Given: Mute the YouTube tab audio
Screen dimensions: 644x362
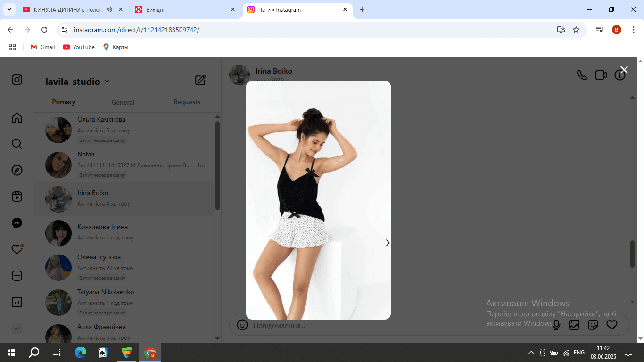Looking at the screenshot, I should [109, 9].
